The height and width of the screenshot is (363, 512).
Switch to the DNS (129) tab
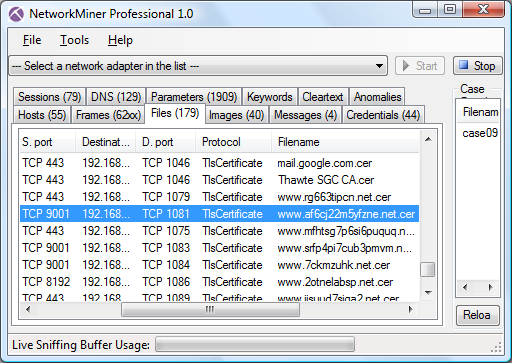click(x=116, y=97)
